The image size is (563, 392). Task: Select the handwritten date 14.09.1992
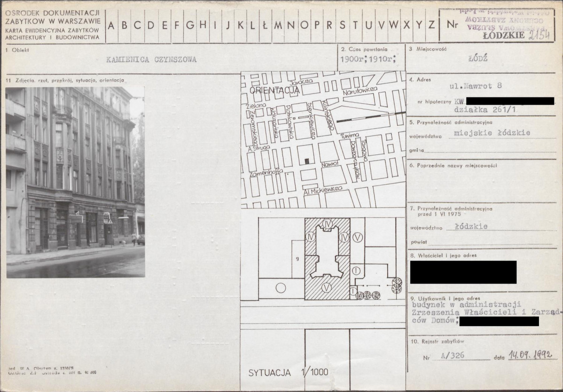click(530, 355)
